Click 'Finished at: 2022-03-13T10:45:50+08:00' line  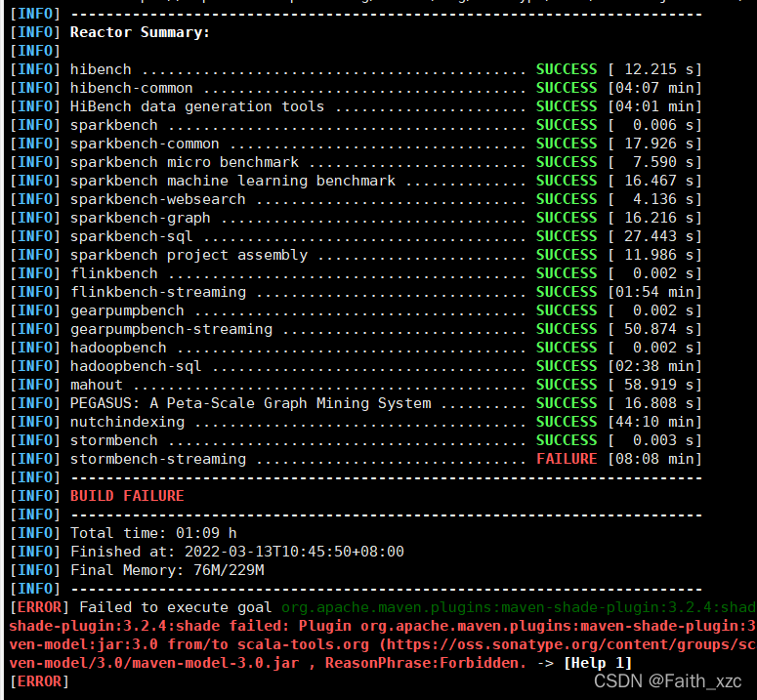(237, 552)
